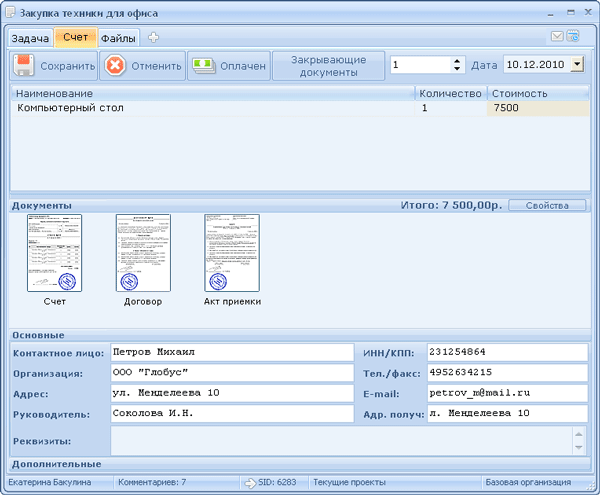The width and height of the screenshot is (600, 495).
Task: Click the Тел./факс input field
Action: click(x=507, y=373)
